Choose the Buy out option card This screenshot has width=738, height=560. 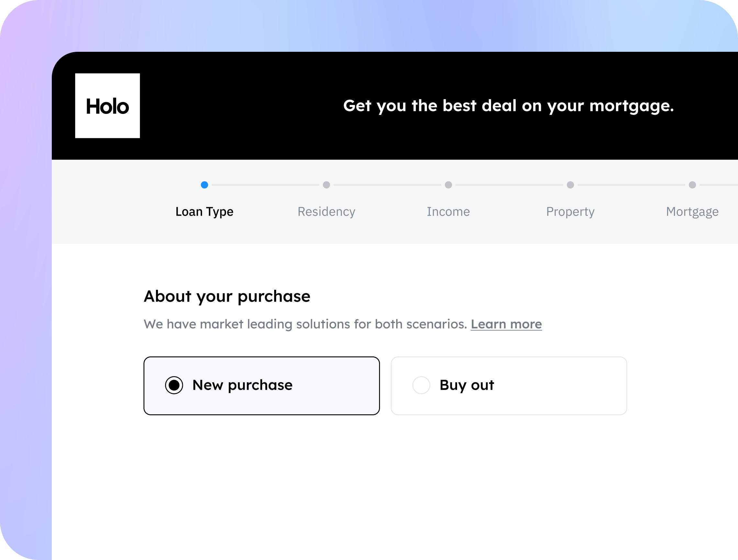tap(509, 386)
